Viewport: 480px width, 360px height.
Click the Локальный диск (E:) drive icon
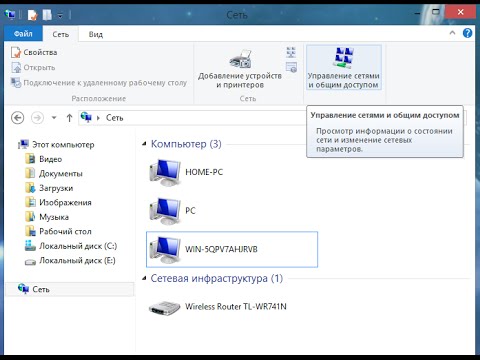[30, 262]
